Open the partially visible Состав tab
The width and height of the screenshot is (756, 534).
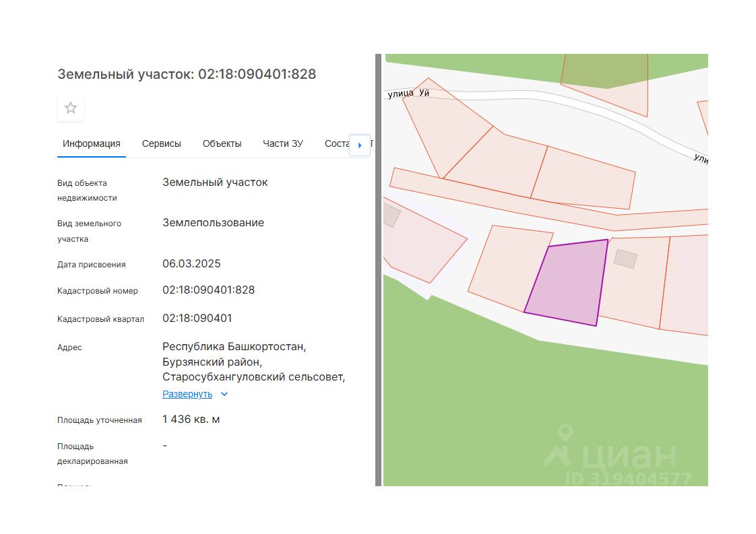[x=336, y=143]
